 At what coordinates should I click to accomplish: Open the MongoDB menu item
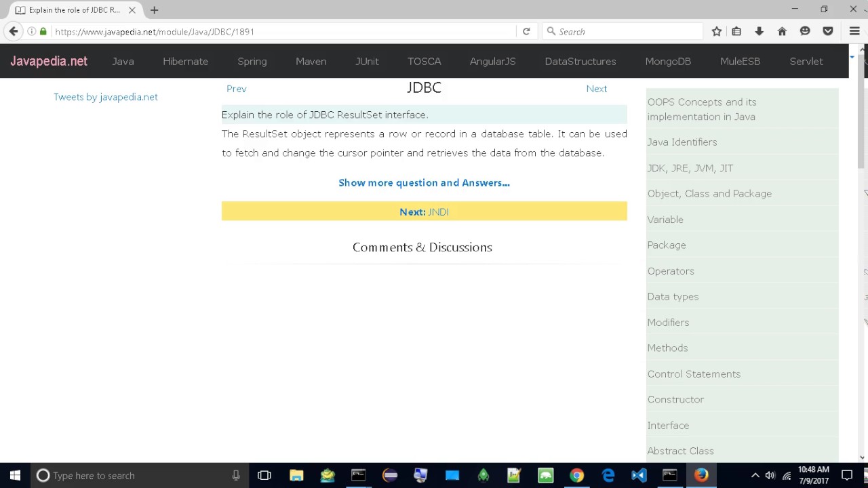click(x=668, y=61)
